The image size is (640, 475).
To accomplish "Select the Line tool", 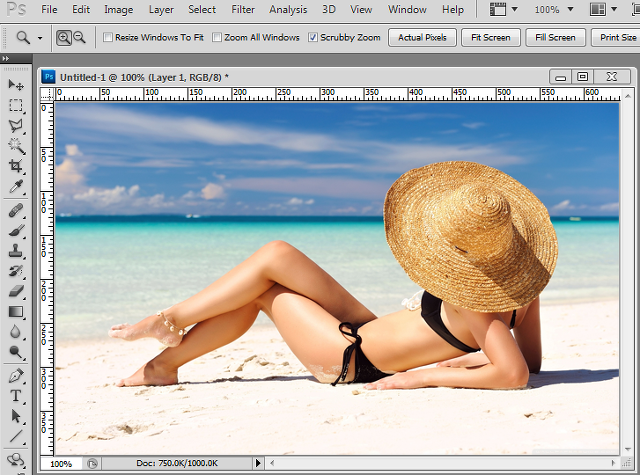I will tap(16, 436).
